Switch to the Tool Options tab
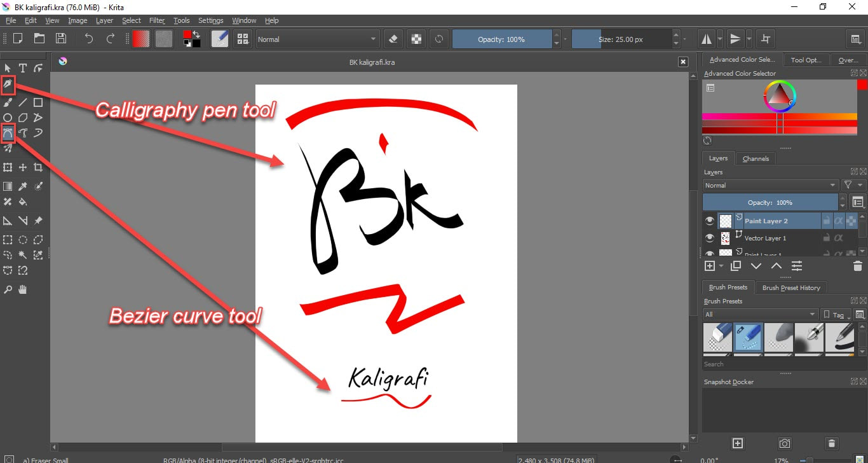This screenshot has width=868, height=463. (x=806, y=60)
